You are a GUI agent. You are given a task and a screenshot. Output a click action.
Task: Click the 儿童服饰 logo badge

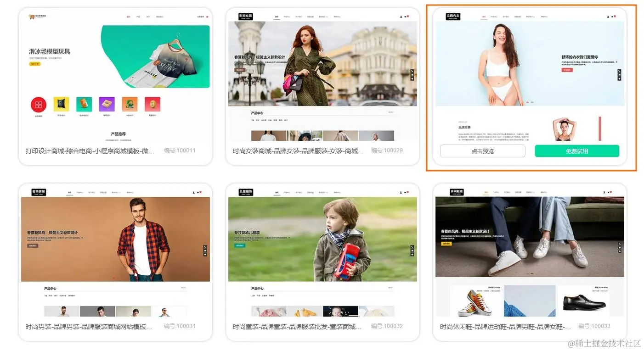point(246,192)
